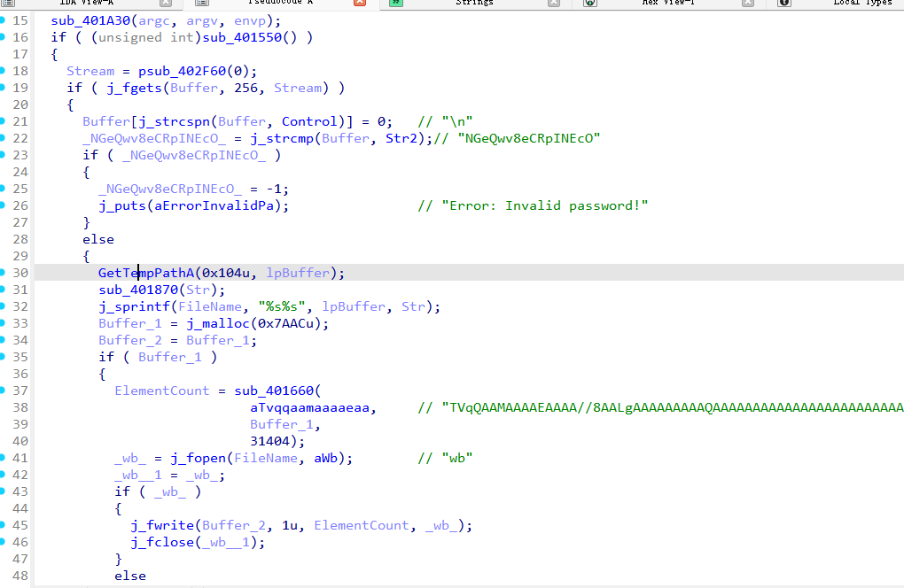Select the aTvqqaamaaaaeaa argument

coord(309,407)
